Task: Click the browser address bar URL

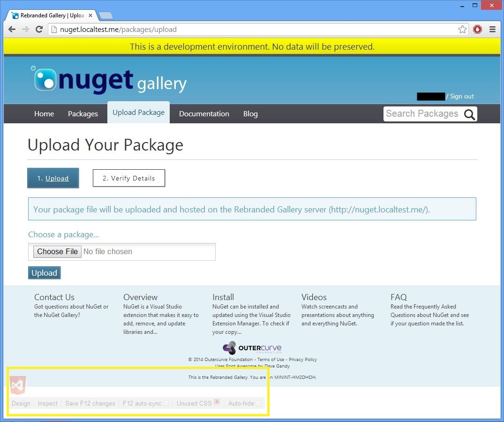Action: [x=118, y=29]
